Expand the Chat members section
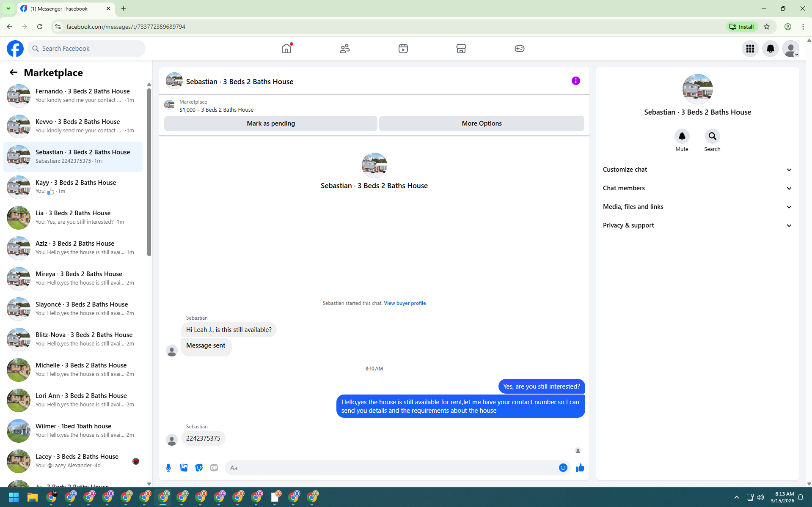Image resolution: width=812 pixels, height=507 pixels. 698,188
